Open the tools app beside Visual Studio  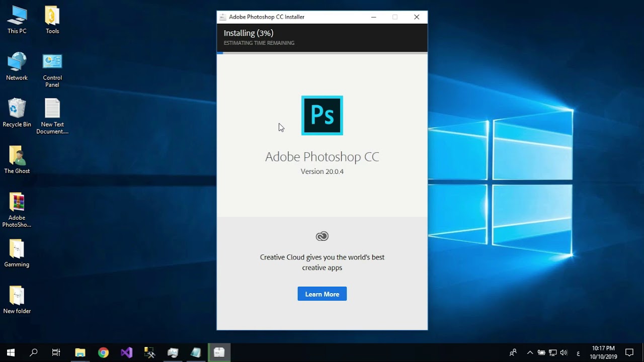point(149,352)
